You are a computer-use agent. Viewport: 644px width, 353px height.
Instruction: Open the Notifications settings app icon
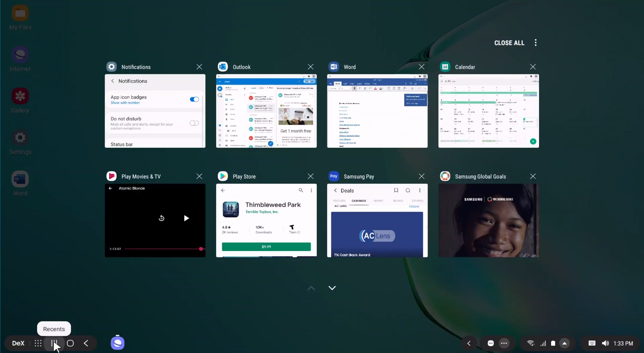[111, 67]
